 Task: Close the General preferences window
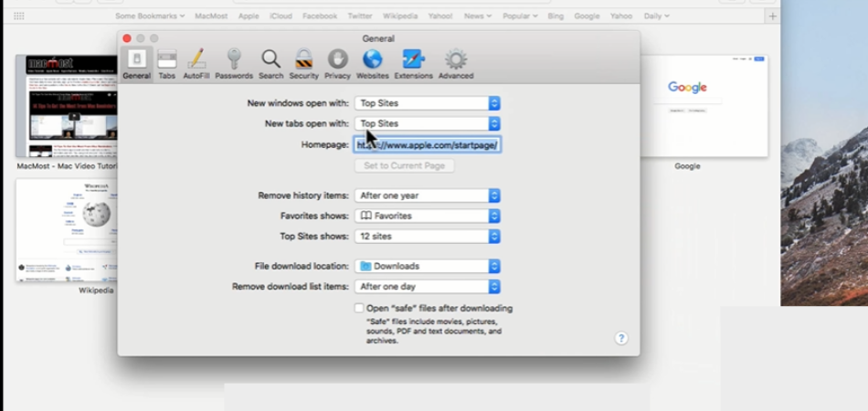(127, 38)
